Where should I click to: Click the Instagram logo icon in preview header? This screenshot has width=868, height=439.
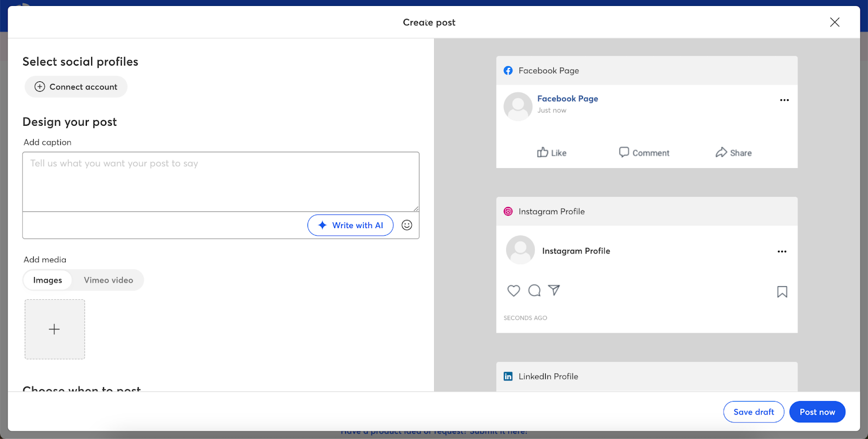click(508, 211)
